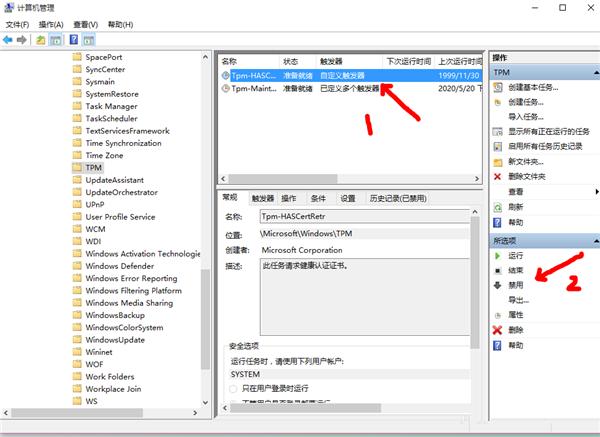The image size is (600, 437).
Task: Click 创建基本任务 in actions pane
Action: (x=533, y=87)
